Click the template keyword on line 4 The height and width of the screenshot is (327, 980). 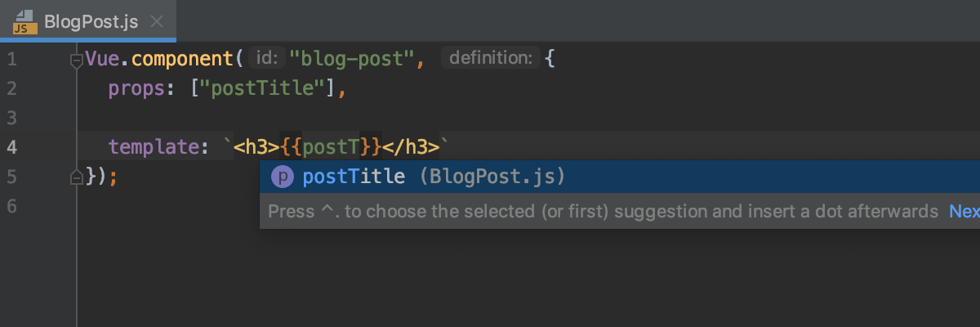(x=153, y=147)
